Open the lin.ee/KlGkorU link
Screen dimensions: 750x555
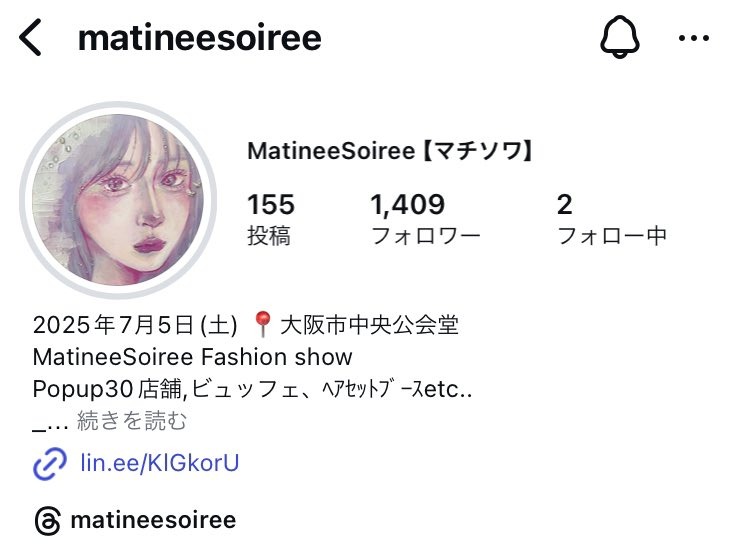point(160,463)
